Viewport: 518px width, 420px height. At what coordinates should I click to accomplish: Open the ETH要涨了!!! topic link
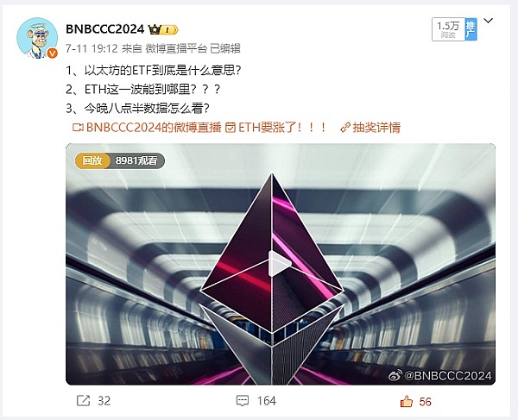coord(276,128)
